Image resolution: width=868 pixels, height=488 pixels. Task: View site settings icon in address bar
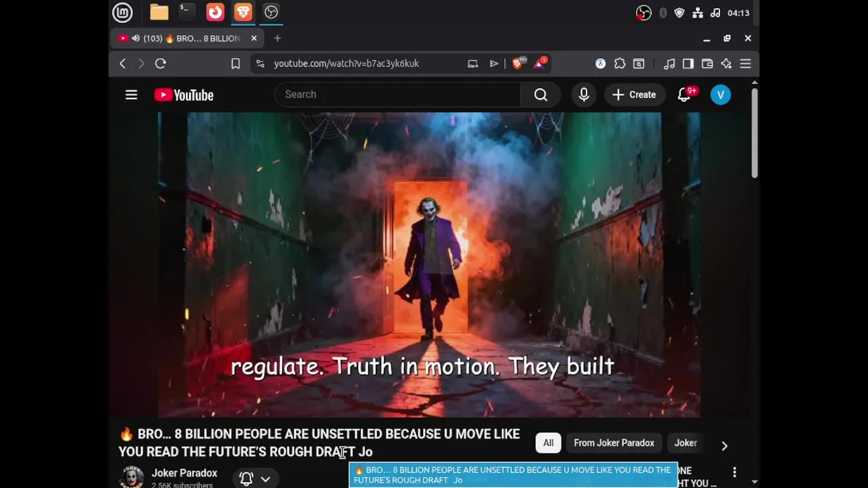pyautogui.click(x=260, y=64)
